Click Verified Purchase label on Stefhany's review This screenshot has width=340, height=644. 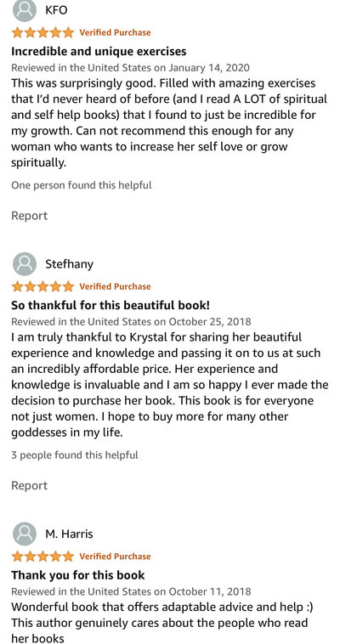(x=115, y=286)
